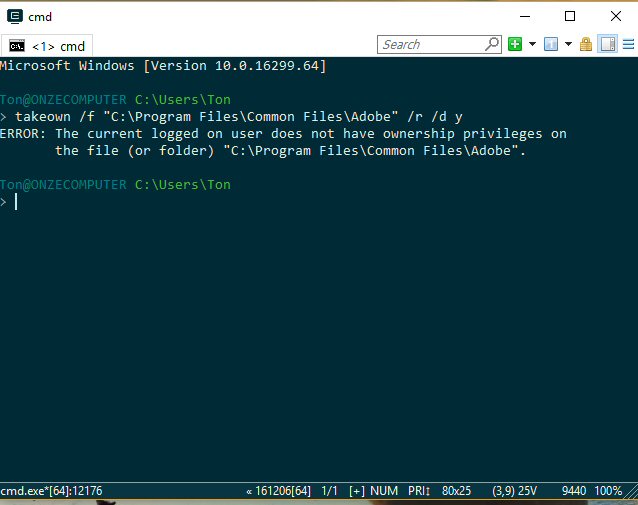Click the 100% zoom status entry
Viewport: 638px width, 505px height.
pos(608,491)
